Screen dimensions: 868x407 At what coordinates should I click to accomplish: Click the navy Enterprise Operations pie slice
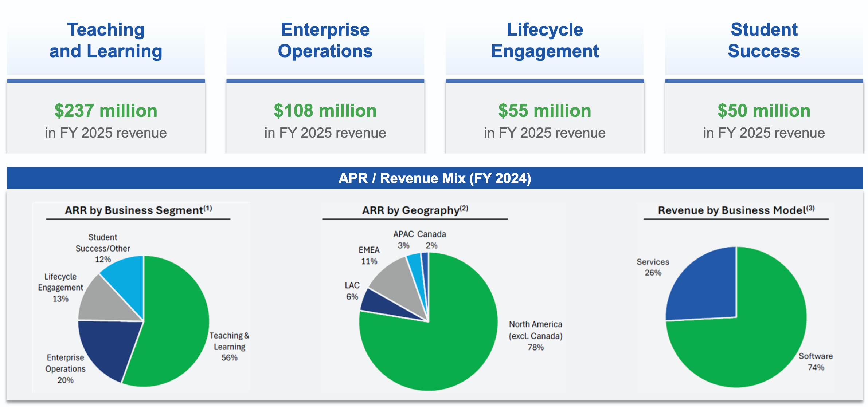click(107, 346)
